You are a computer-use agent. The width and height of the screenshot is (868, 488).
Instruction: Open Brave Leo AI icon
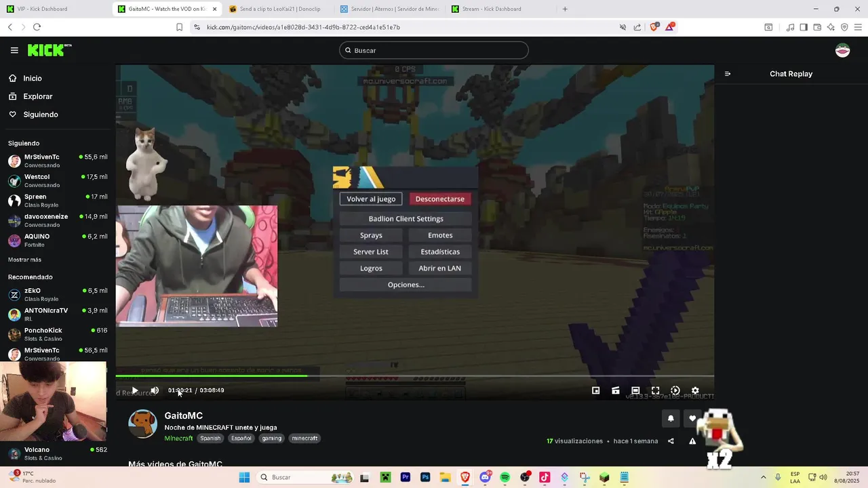pyautogui.click(x=831, y=27)
